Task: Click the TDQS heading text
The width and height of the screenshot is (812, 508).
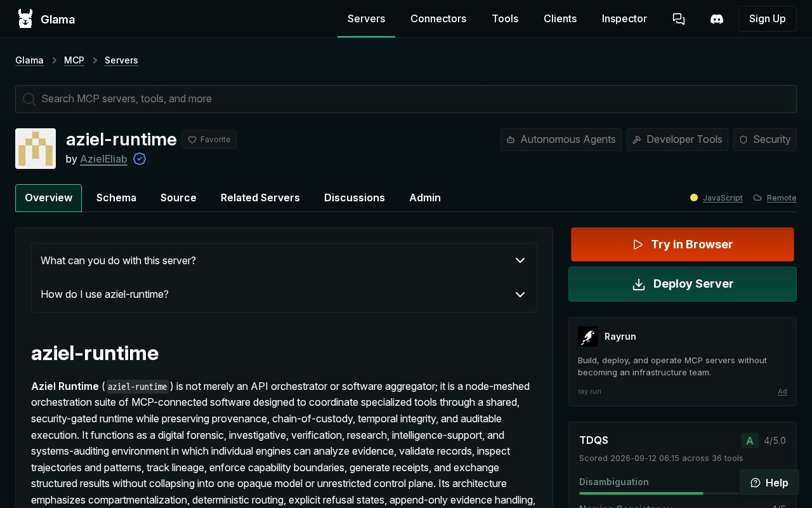Action: (594, 441)
